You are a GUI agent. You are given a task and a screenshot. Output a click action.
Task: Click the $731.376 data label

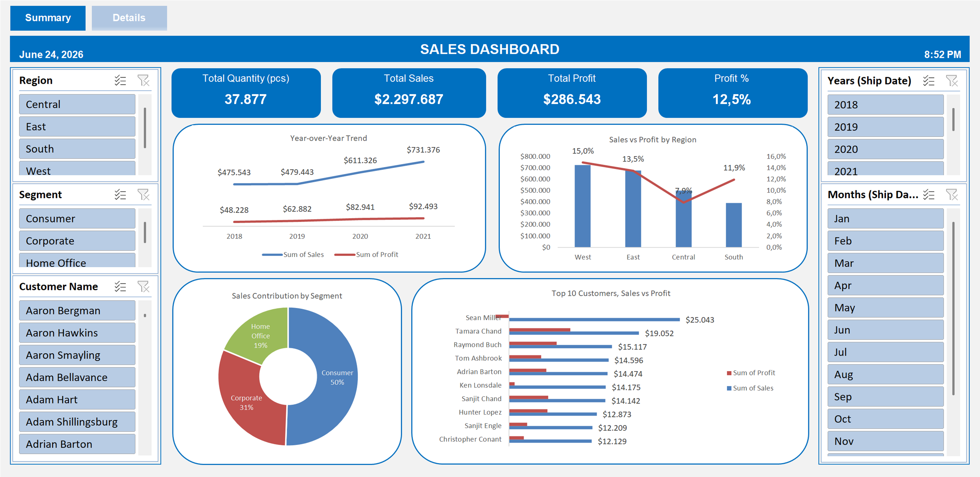423,150
